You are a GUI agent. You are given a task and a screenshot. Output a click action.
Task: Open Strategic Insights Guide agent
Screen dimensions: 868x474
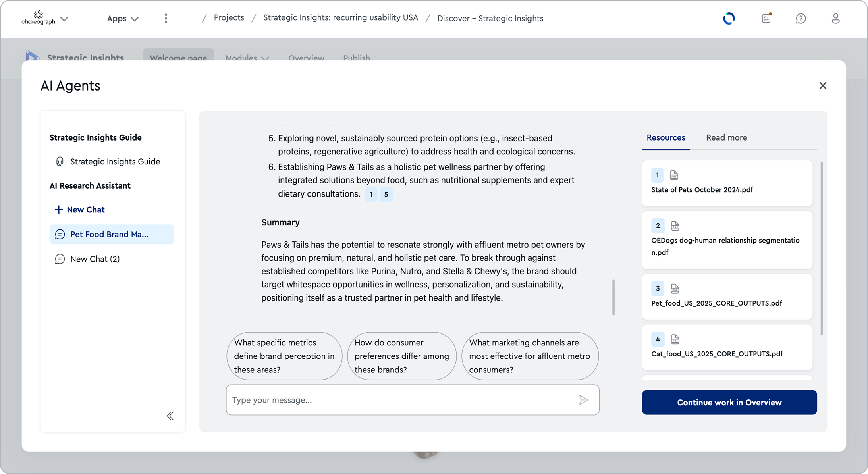pyautogui.click(x=112, y=162)
